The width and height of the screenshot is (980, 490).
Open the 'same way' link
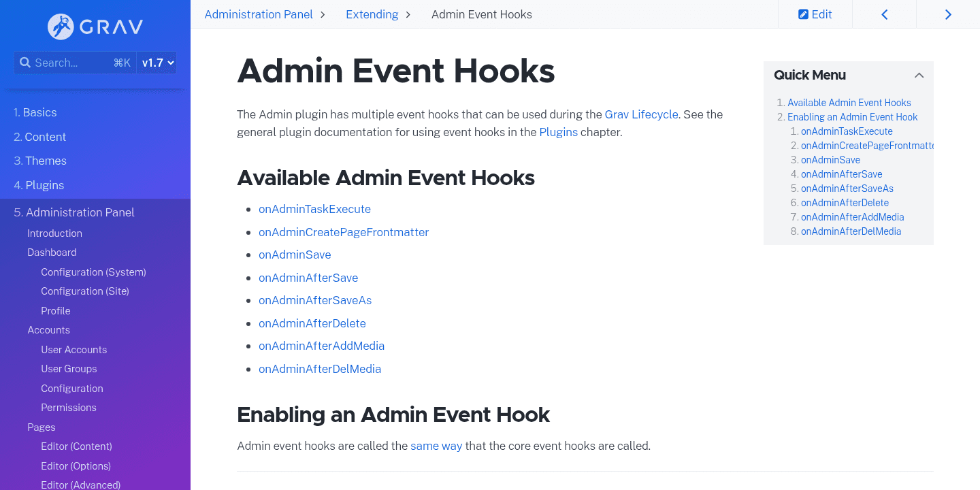(x=436, y=446)
